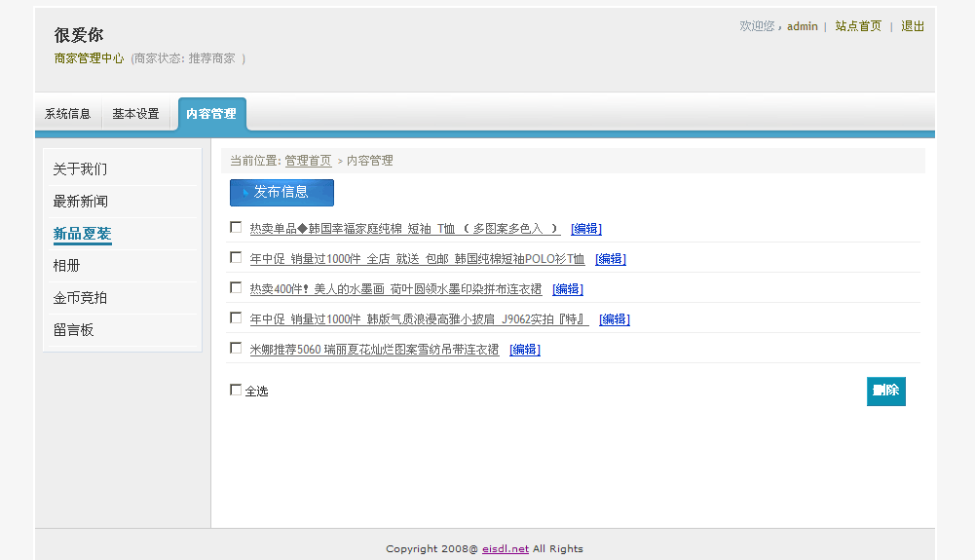
Task: Click the 管理首页 breadcrumb link
Action: click(309, 161)
